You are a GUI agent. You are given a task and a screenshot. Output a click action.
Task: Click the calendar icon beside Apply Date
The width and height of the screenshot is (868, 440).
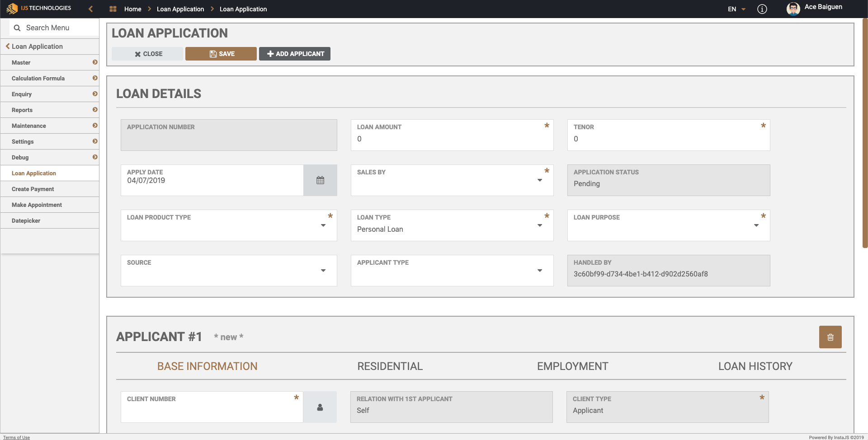coord(320,180)
